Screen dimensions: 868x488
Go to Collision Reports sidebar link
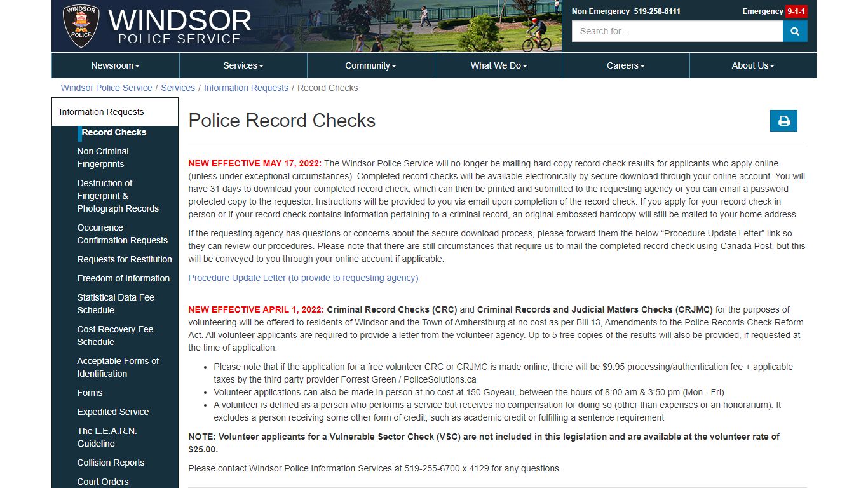[111, 463]
